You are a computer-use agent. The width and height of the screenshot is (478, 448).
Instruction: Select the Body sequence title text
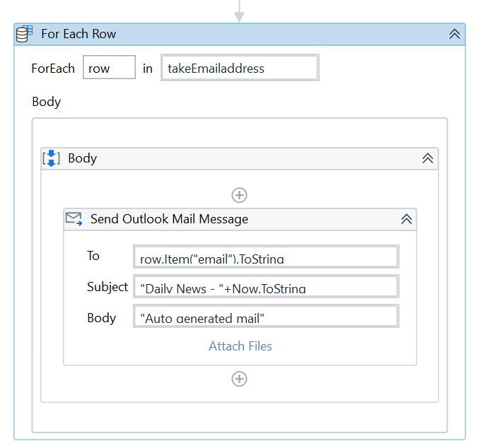pyautogui.click(x=82, y=158)
